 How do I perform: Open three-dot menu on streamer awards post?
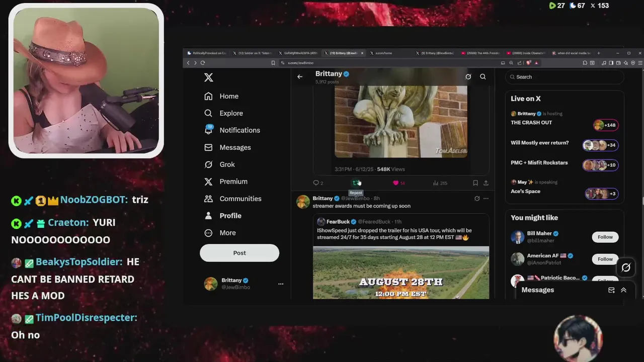[486, 199]
